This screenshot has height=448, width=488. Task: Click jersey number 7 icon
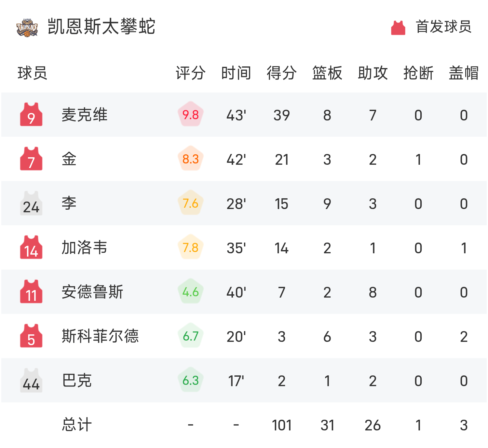coord(31,159)
